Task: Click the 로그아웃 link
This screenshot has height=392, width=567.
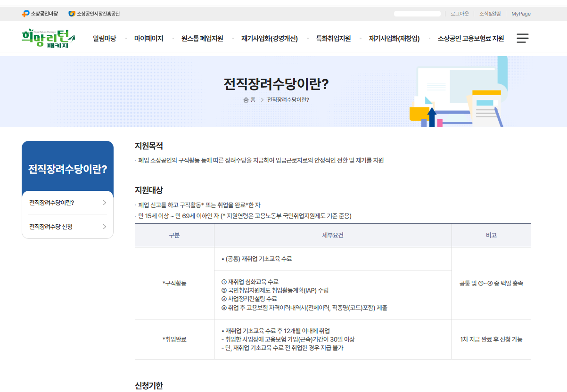Action: [460, 14]
